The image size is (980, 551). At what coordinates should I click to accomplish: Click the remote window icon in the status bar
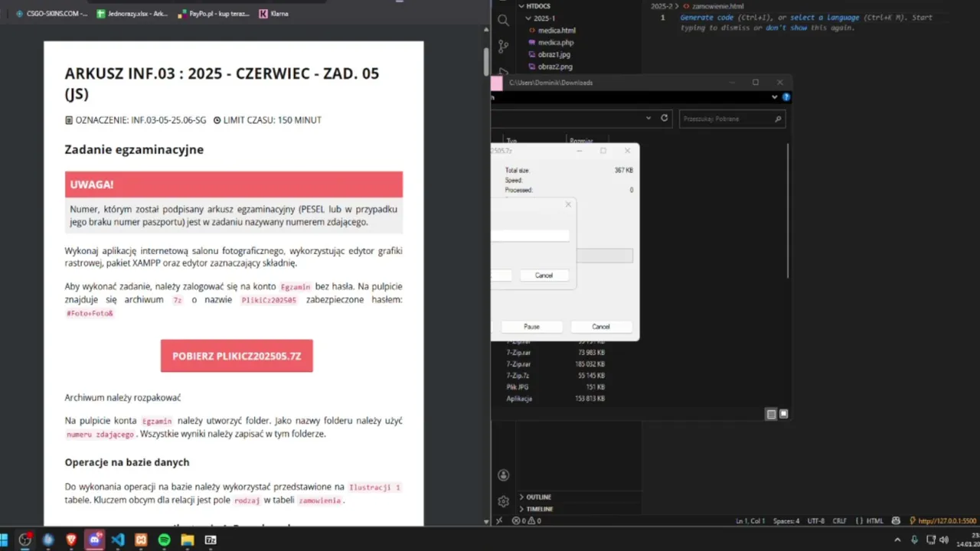click(x=499, y=520)
